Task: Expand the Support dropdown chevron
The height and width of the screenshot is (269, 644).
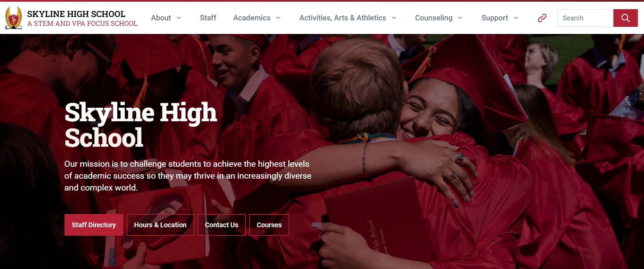Action: 516,18
